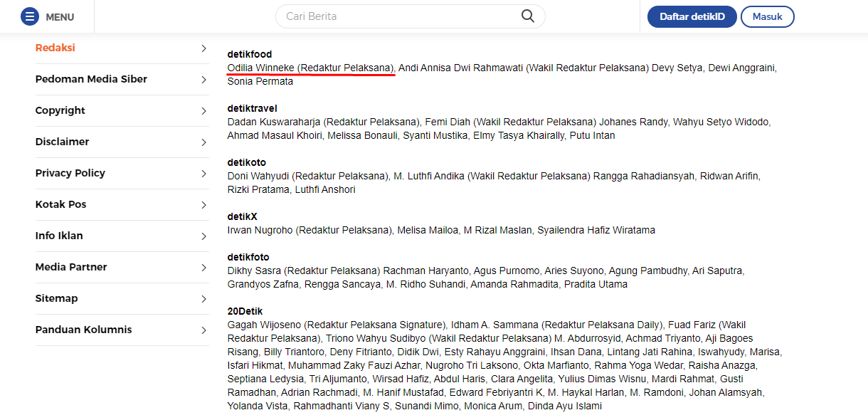Screen dimensions: 868x420
Task: Click the Sitemap chevron arrow
Action: (203, 299)
